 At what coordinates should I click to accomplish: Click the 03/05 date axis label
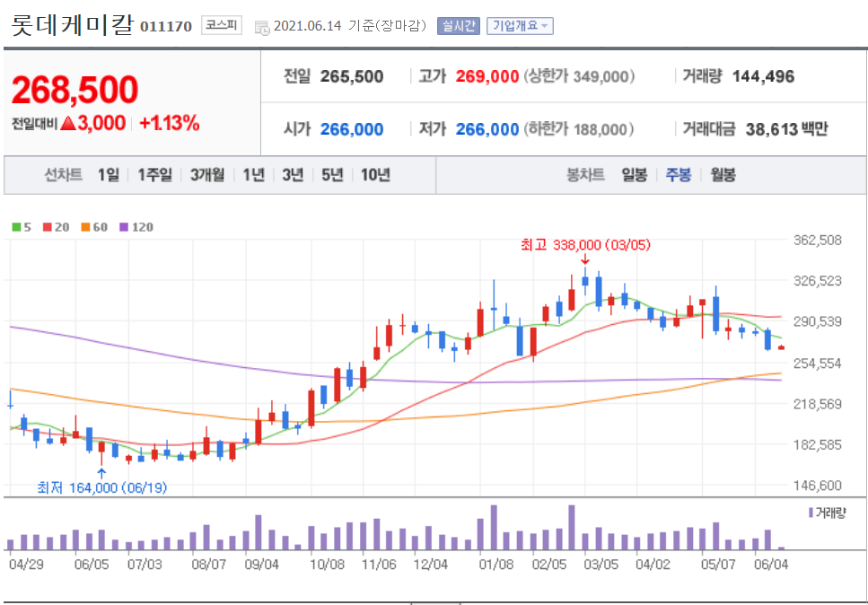[x=601, y=565]
